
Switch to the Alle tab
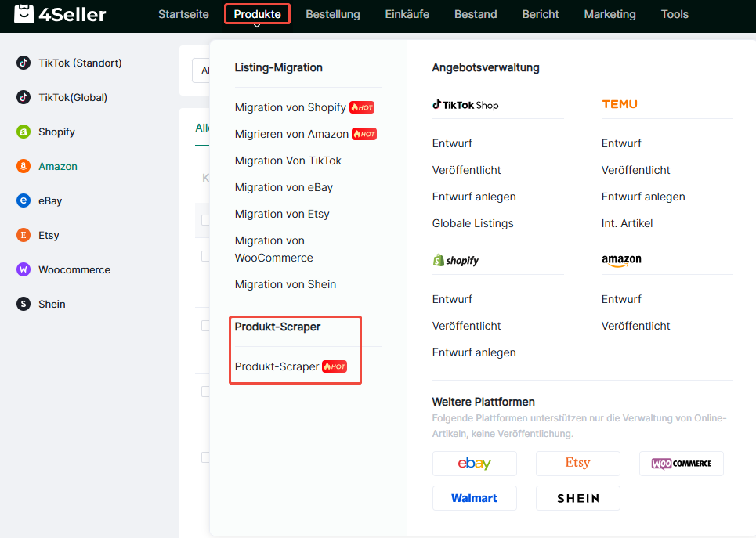[202, 128]
